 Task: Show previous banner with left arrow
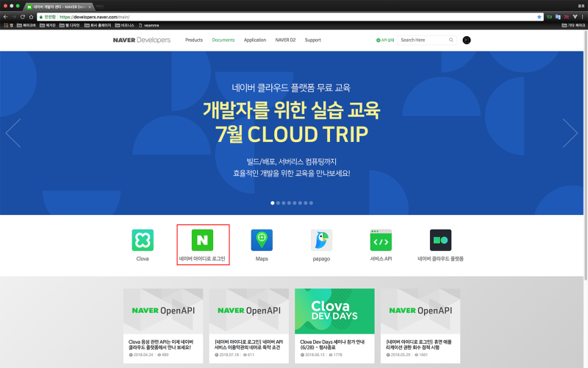point(12,133)
